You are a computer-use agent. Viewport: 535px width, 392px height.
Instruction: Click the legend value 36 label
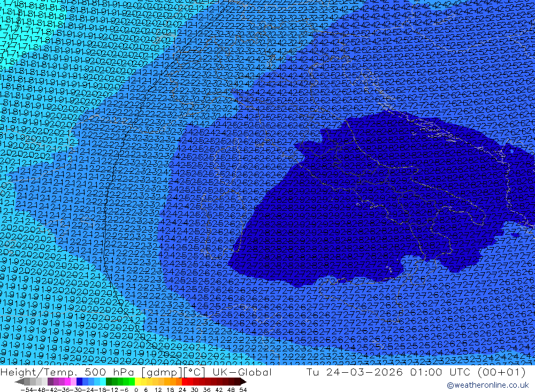(x=207, y=390)
